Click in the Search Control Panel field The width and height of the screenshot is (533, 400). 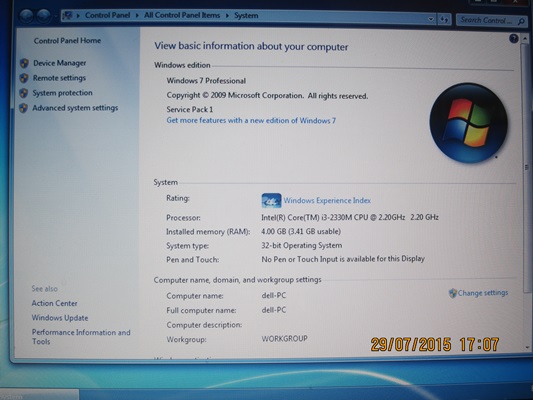click(486, 21)
